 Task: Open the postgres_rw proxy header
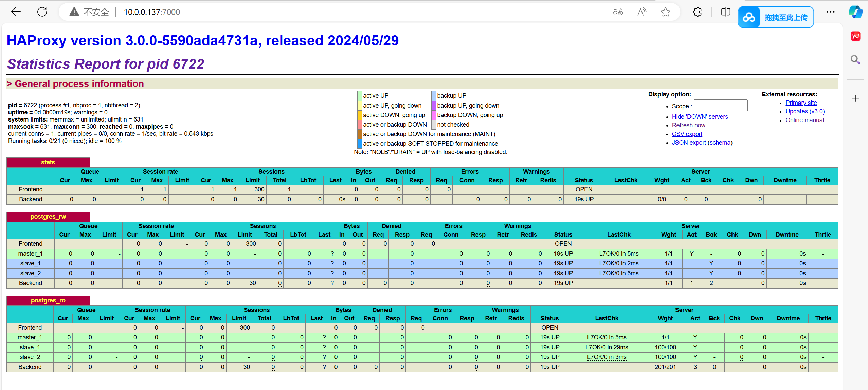[48, 217]
